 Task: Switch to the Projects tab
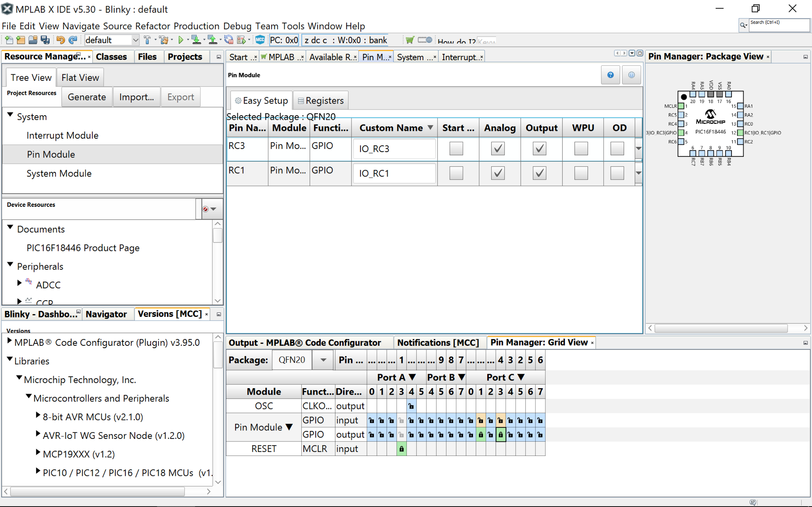(x=185, y=57)
